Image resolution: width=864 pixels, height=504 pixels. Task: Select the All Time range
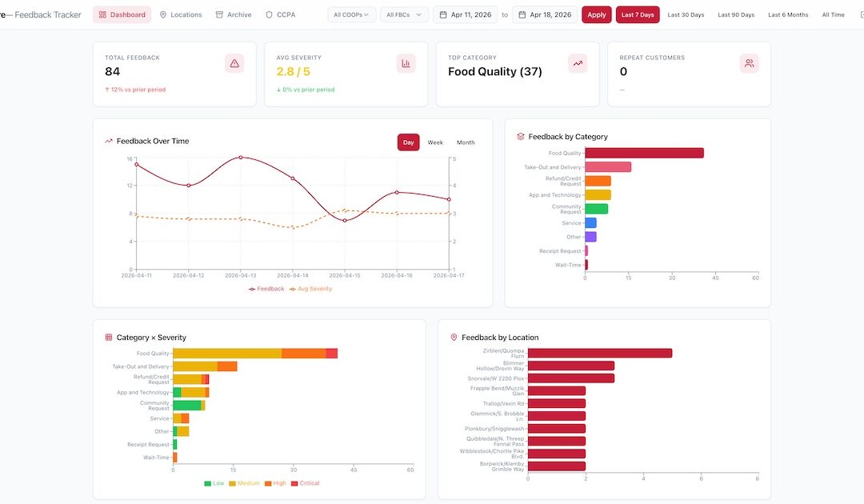[832, 14]
